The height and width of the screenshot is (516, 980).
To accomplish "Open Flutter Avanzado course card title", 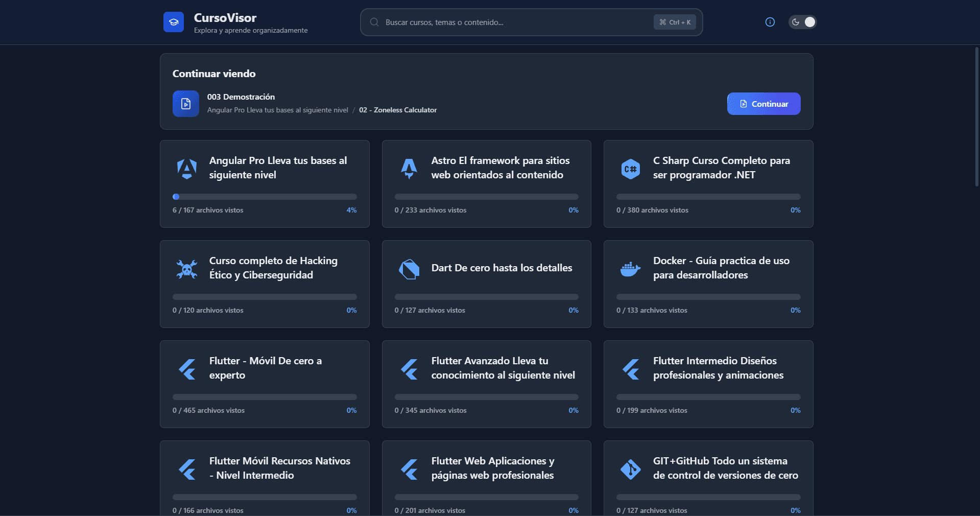I will pyautogui.click(x=503, y=368).
